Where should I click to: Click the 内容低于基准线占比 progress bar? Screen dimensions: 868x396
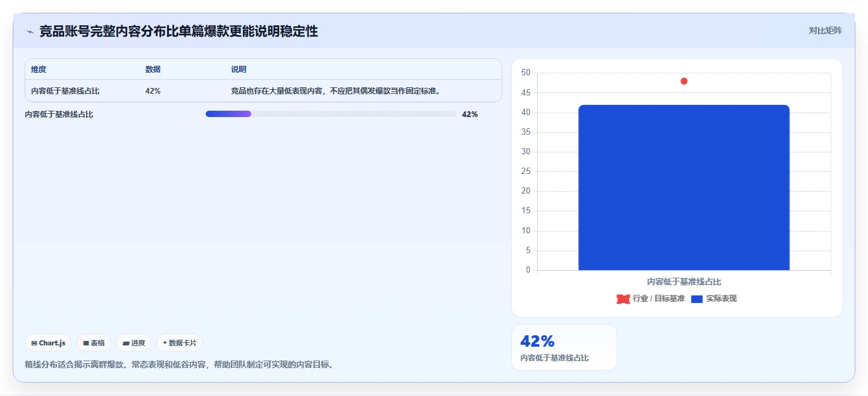coord(331,114)
